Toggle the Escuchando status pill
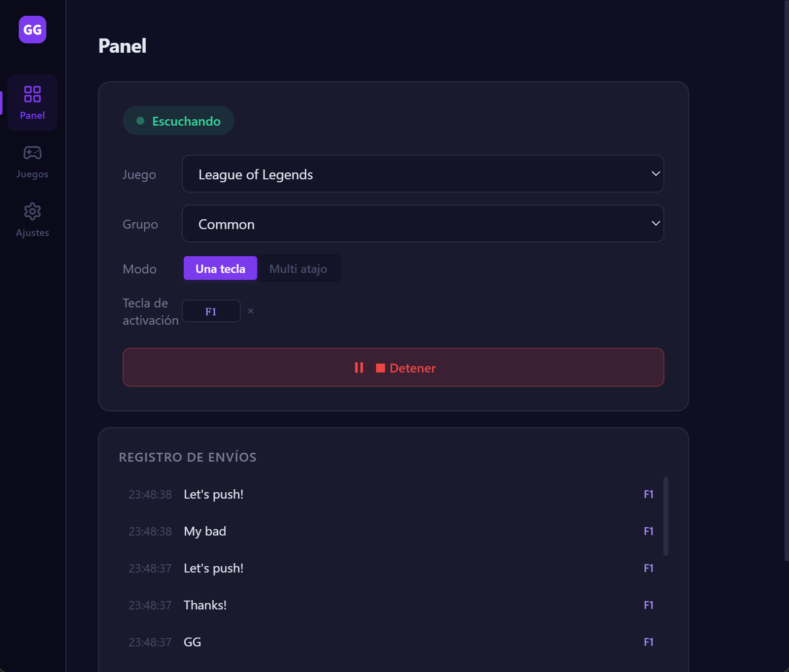 (x=178, y=120)
